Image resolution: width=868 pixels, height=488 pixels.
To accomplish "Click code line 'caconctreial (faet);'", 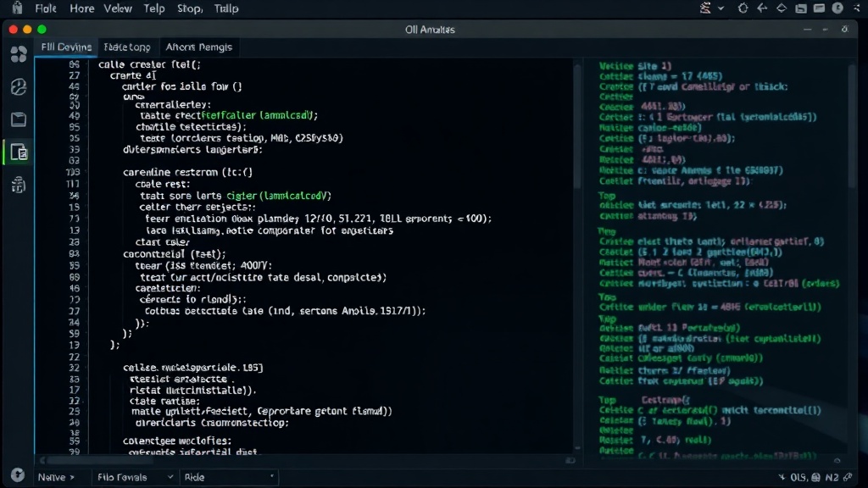I will click(175, 254).
